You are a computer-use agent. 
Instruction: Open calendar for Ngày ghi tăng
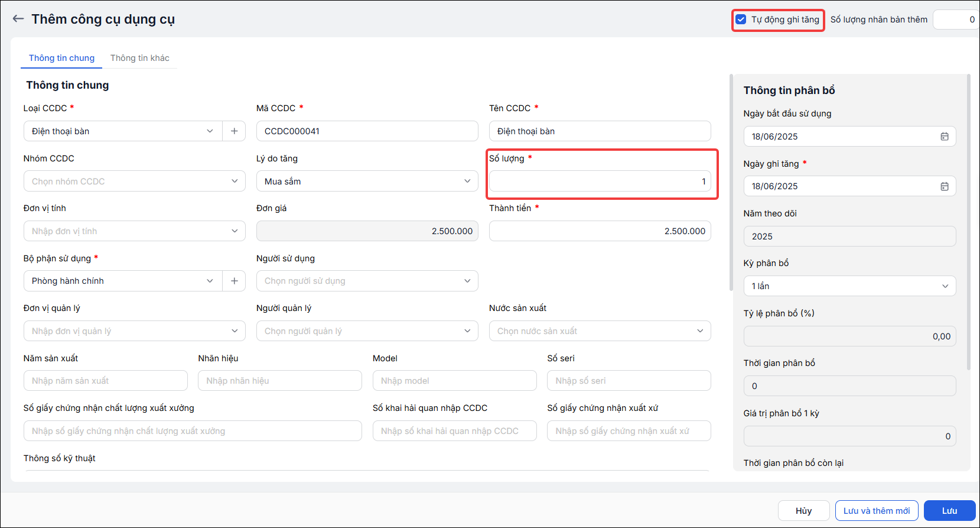pos(945,186)
